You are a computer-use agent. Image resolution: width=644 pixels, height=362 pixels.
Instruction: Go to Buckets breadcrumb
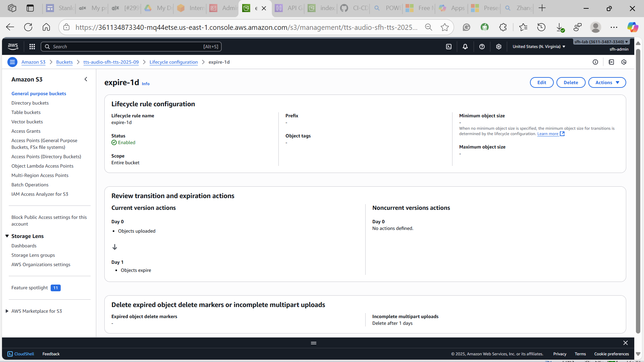[x=64, y=62]
